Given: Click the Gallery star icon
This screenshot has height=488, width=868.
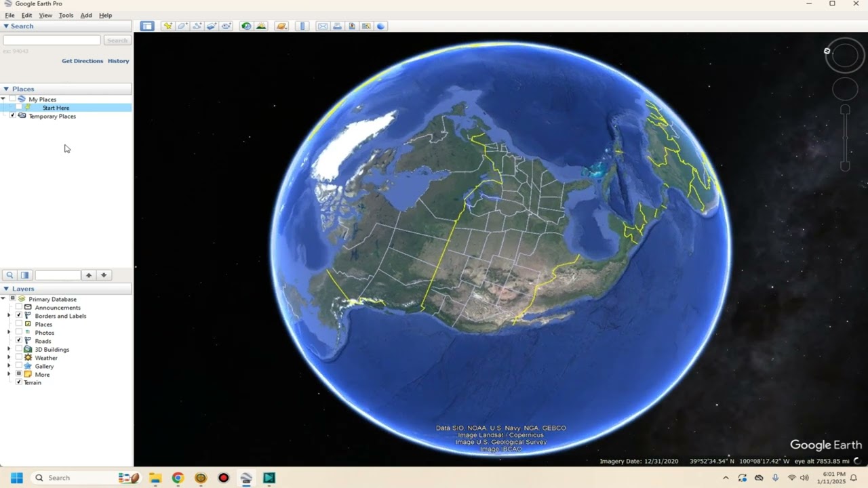Looking at the screenshot, I should (28, 366).
